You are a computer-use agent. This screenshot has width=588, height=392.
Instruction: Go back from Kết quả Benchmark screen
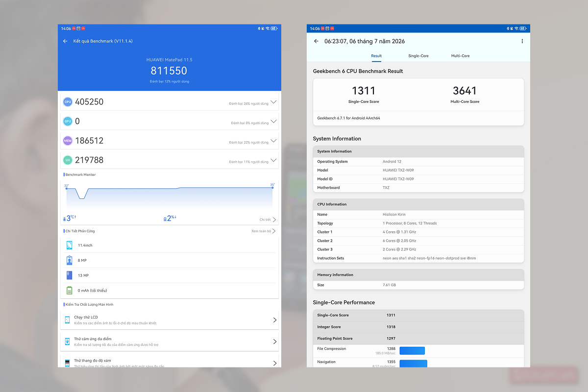[65, 41]
